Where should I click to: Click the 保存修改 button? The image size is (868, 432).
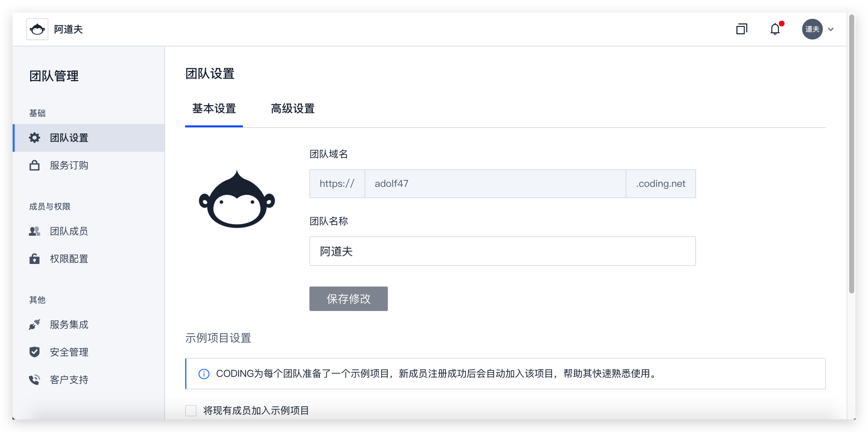[x=348, y=299]
